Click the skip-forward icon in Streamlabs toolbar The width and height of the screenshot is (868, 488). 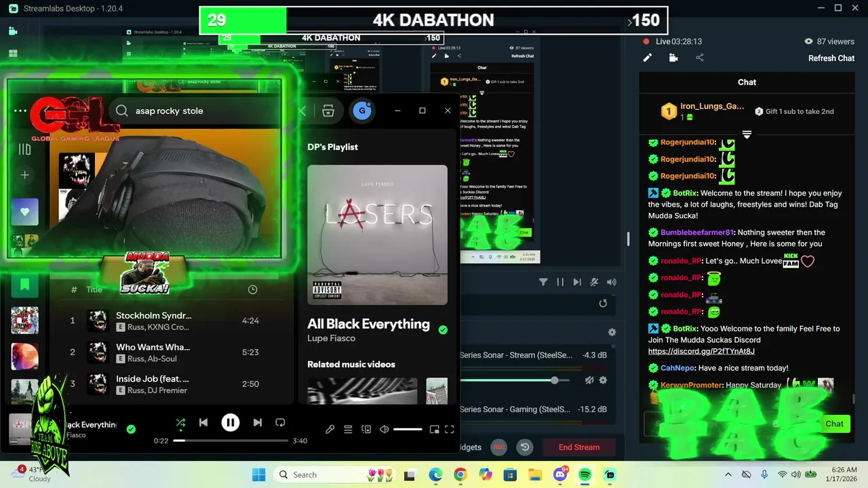click(x=577, y=282)
